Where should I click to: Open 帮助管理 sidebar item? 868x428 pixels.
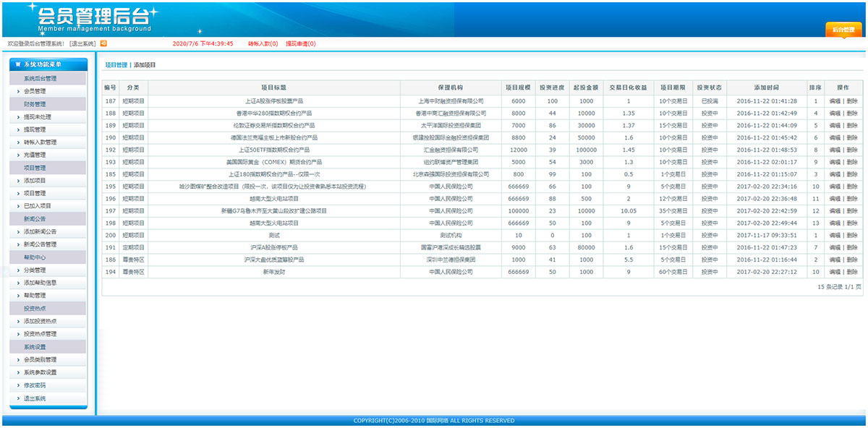point(35,296)
